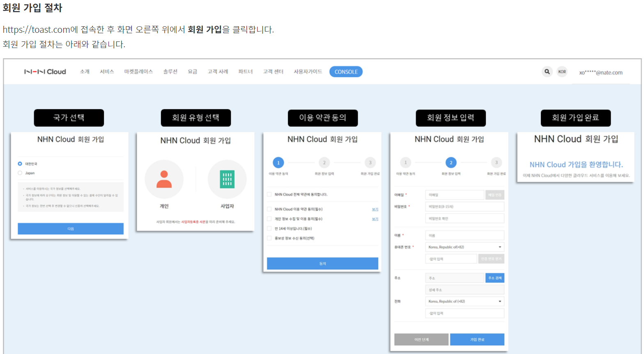The image size is (644, 354).
Task: Click the blue 주소 검색 button
Action: (x=495, y=278)
